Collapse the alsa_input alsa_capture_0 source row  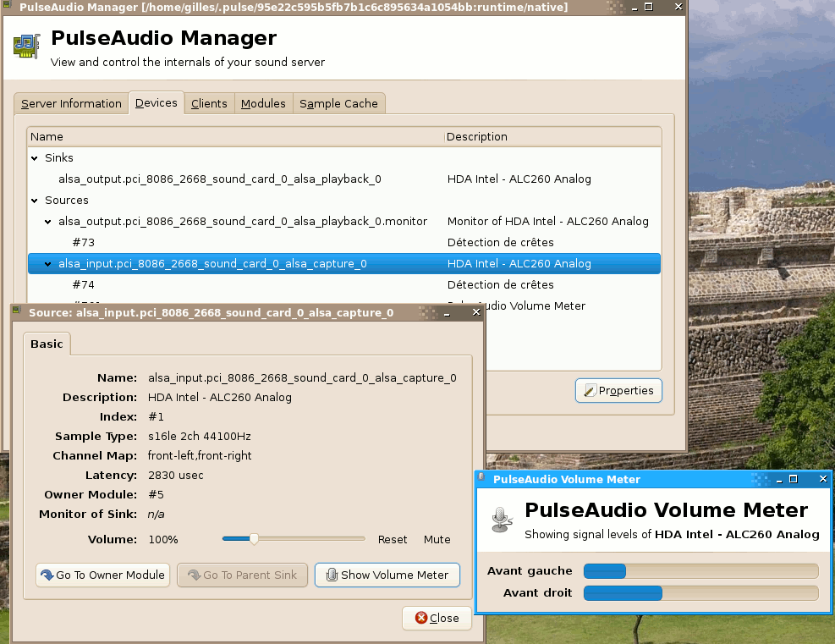(48, 264)
